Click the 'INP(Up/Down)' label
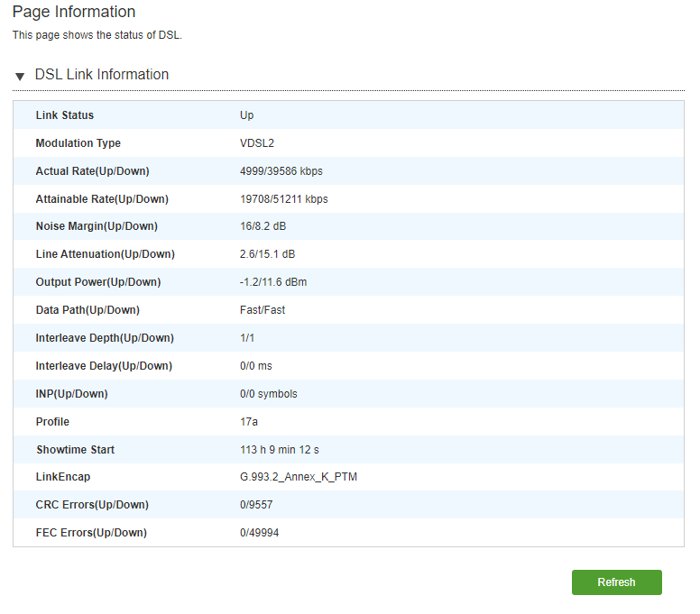 click(71, 394)
